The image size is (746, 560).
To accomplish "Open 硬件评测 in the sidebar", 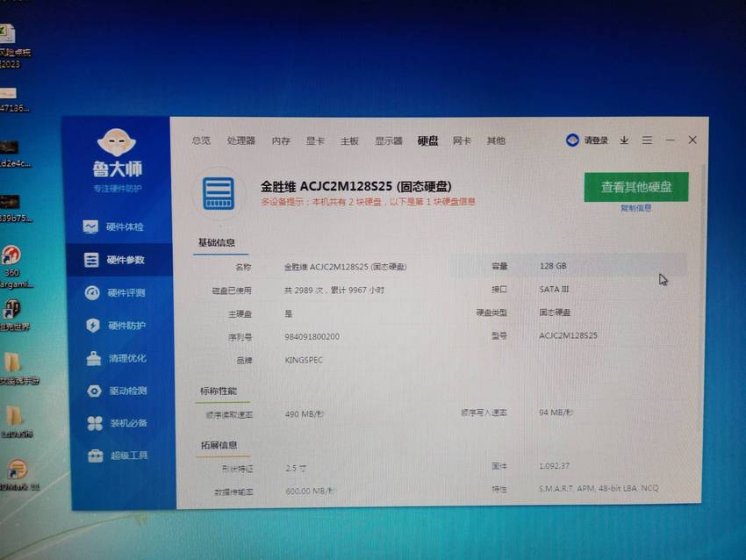I will pos(115,292).
